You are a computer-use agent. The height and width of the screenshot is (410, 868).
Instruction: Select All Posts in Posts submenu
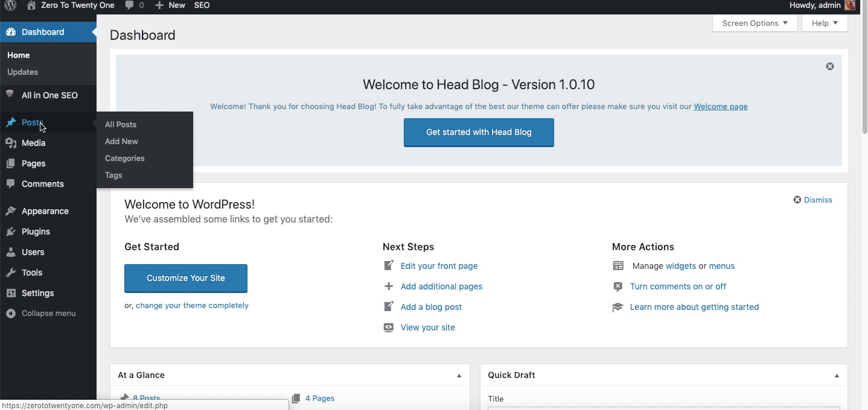tap(121, 124)
